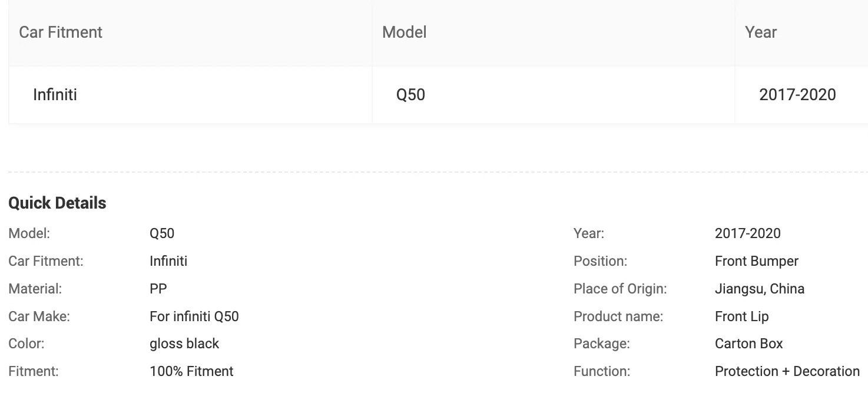Viewport: 868px width, 396px height.
Task: Click the Front Bumper position value
Action: tap(757, 261)
